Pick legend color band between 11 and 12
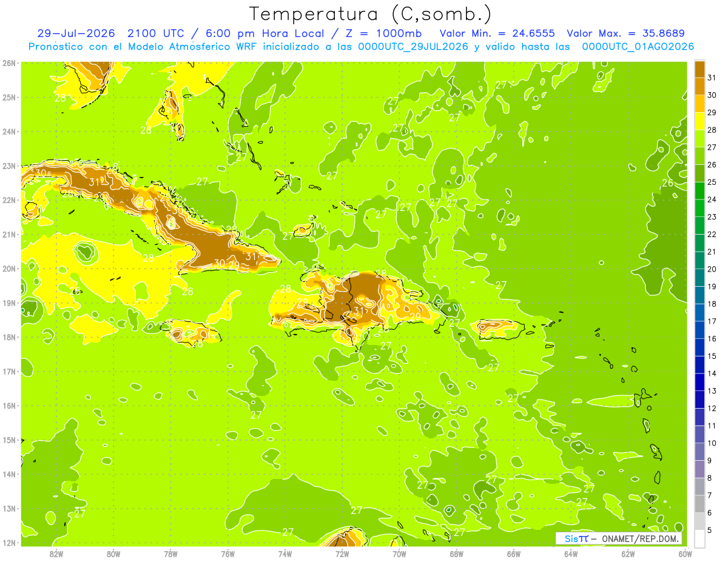Viewport: 728px width, 562px height. [x=699, y=416]
